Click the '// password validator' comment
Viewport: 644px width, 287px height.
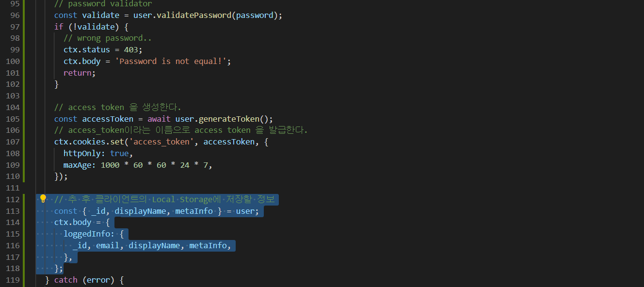point(103,4)
